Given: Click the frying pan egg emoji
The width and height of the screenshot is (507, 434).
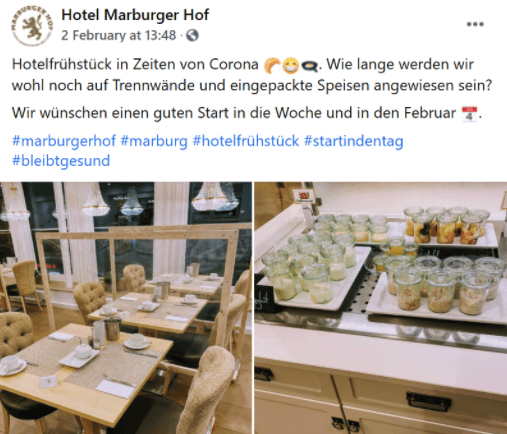Looking at the screenshot, I should click(x=309, y=66).
